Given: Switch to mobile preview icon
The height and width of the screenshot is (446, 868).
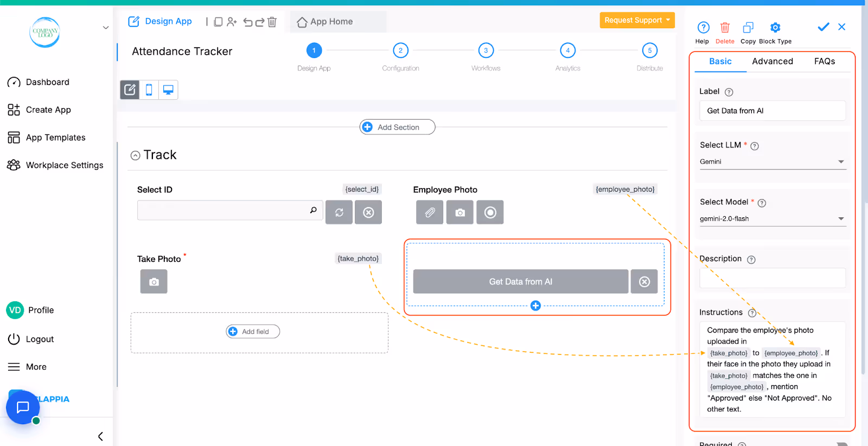Looking at the screenshot, I should (149, 90).
